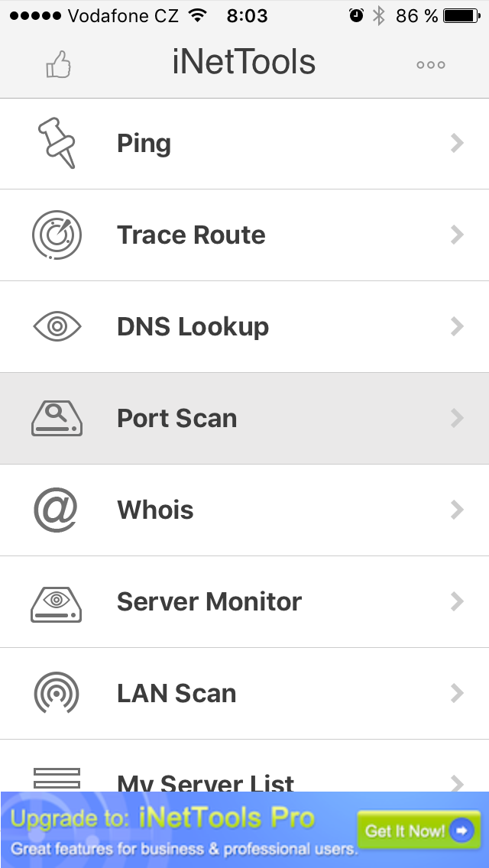Tap the Ping pushpin icon

57,144
